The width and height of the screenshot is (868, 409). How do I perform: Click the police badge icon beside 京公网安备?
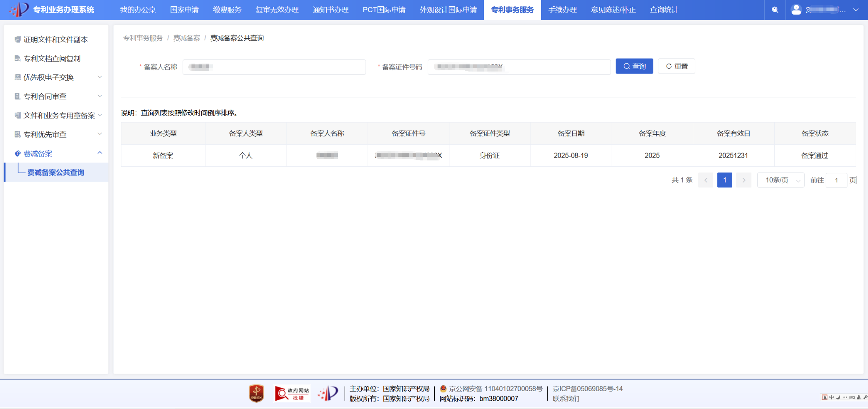coord(443,389)
